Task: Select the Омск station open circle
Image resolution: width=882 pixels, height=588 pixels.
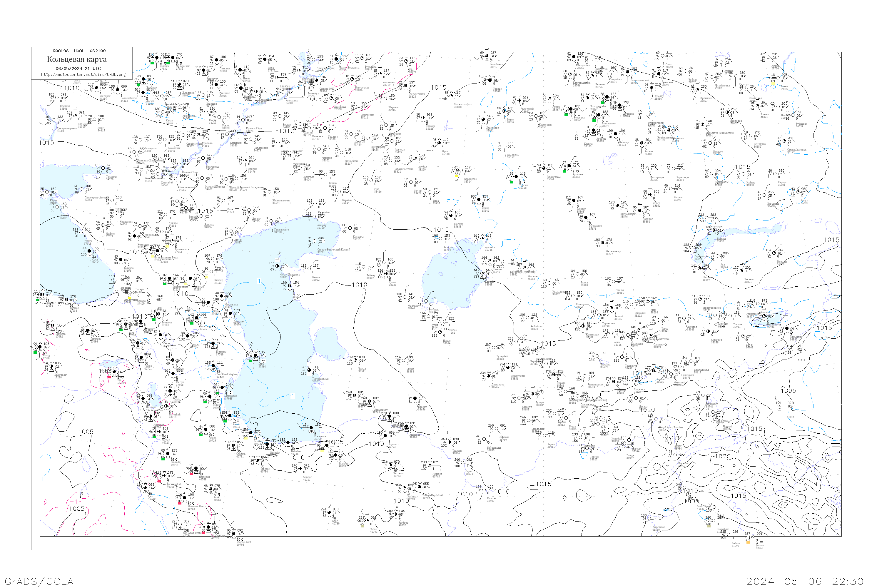Action: (x=663, y=56)
